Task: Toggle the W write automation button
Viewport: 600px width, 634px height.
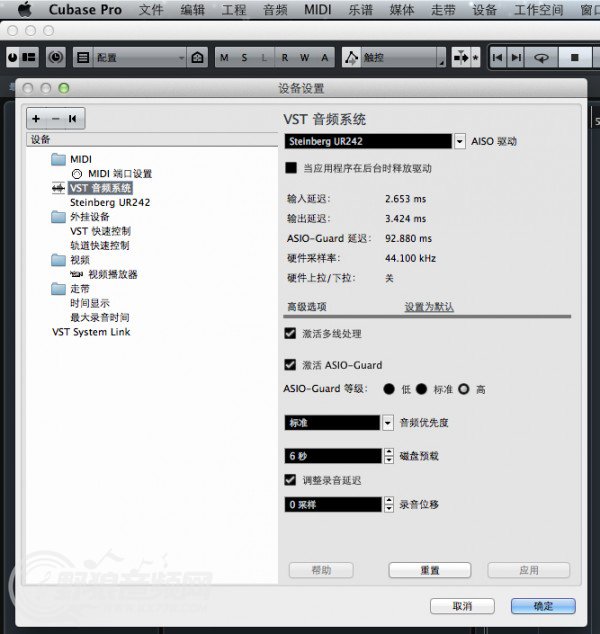Action: pyautogui.click(x=305, y=57)
